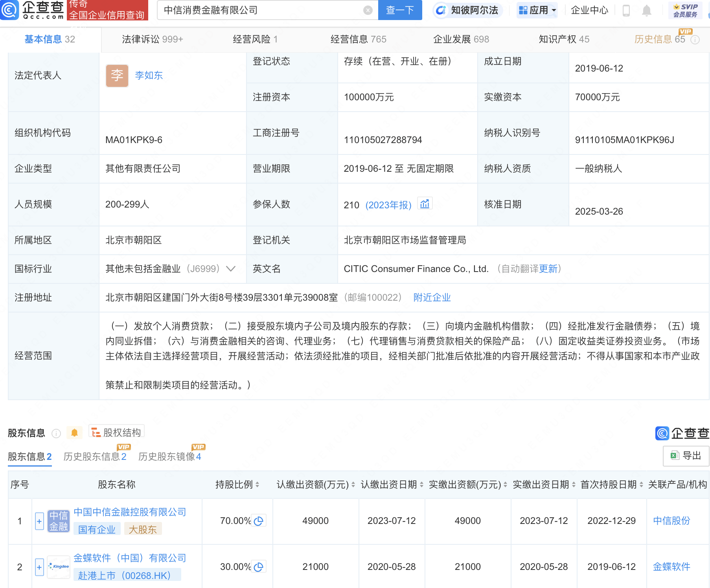Viewport: 710px width, 588px height.
Task: Select approval date 2025-03-26
Action: click(x=599, y=211)
